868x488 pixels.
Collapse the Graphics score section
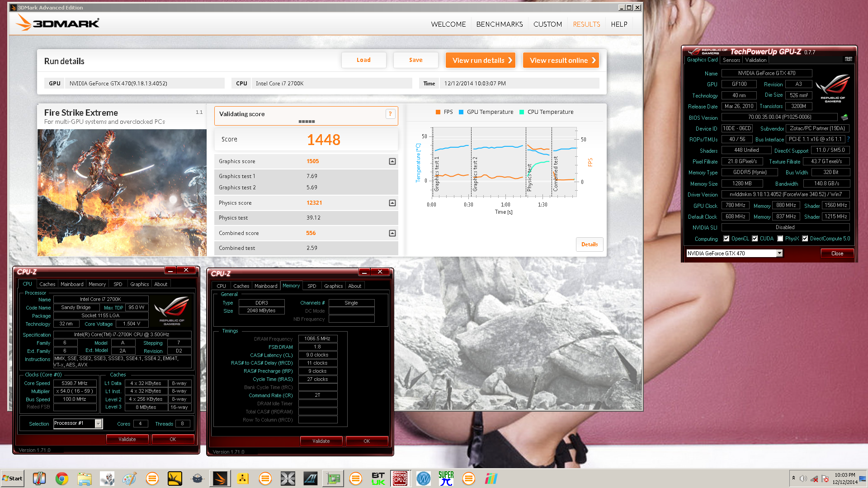coord(392,161)
